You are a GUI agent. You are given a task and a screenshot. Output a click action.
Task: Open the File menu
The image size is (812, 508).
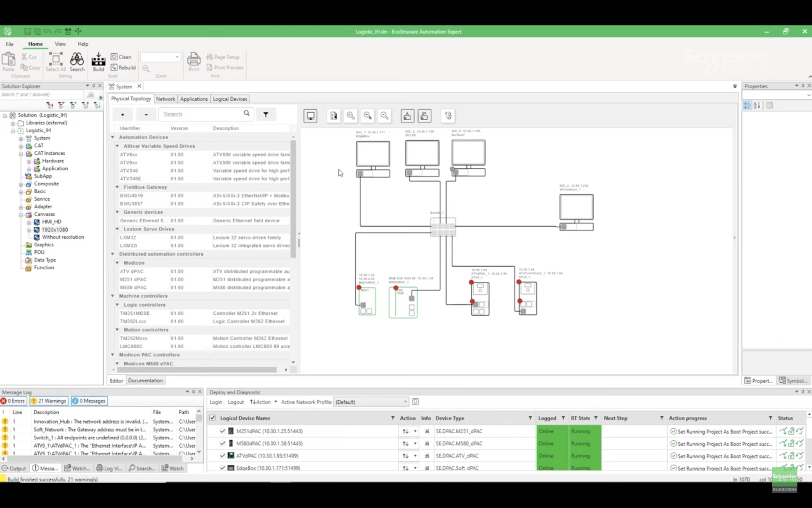[x=10, y=44]
